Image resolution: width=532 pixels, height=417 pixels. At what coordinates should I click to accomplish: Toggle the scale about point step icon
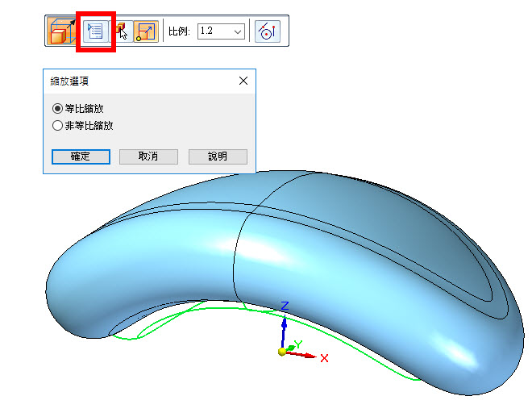click(146, 31)
